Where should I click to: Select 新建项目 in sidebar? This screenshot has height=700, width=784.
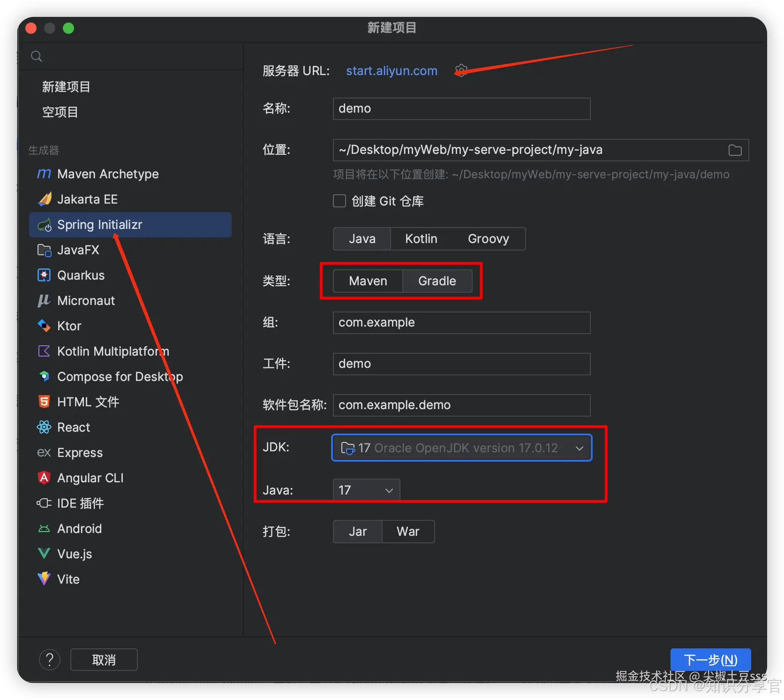(66, 87)
